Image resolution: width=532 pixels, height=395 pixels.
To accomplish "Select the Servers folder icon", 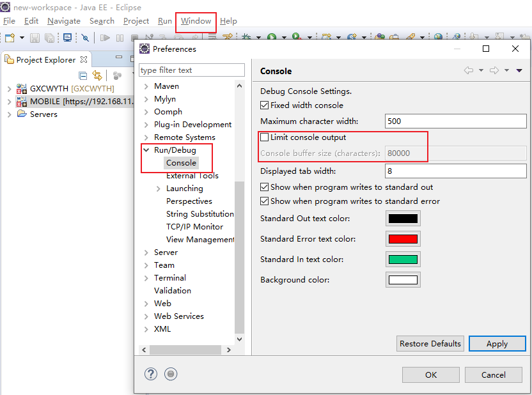I will coord(22,114).
